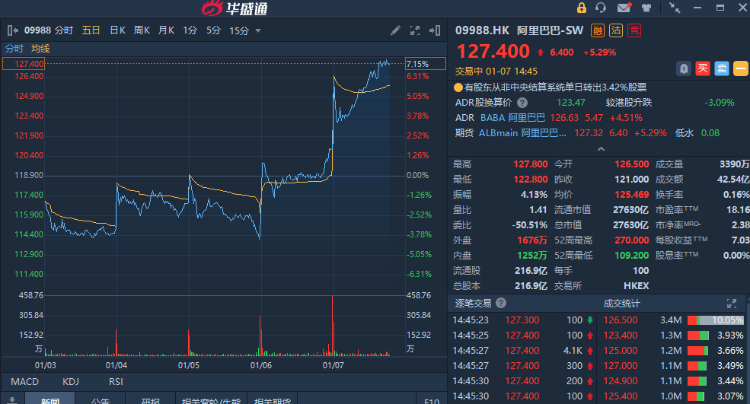Toggle the 均线 moving average line
The height and width of the screenshot is (404, 750).
[x=40, y=48]
